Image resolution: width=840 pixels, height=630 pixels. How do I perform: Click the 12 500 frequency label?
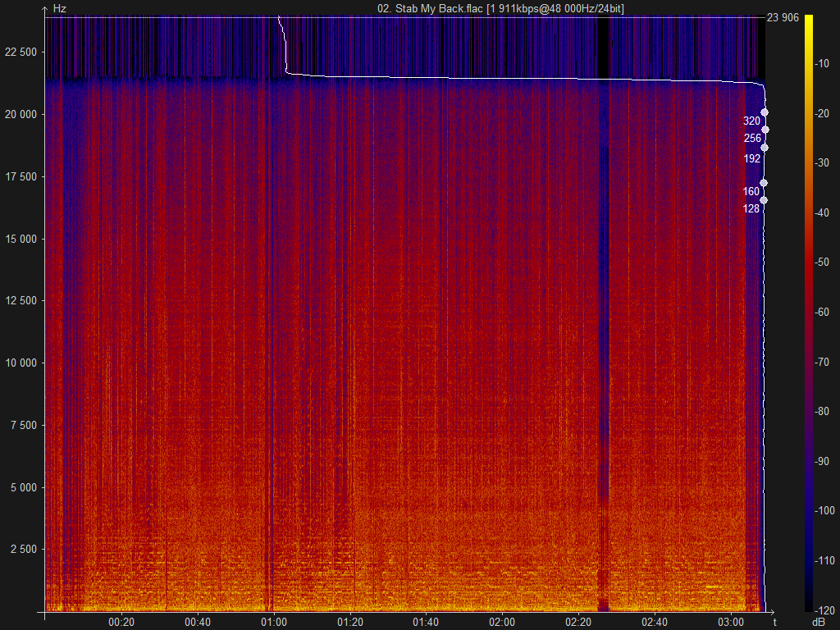(21, 300)
